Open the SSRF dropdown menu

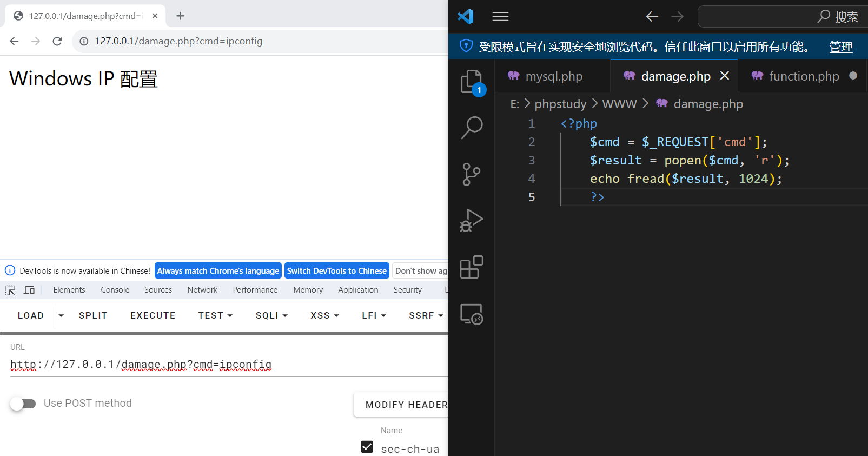426,315
